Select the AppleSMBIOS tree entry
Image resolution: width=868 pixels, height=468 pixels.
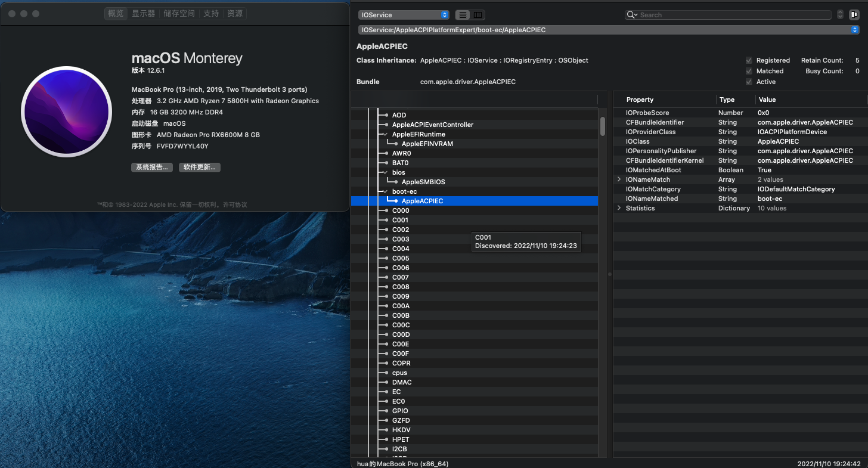[x=423, y=182]
